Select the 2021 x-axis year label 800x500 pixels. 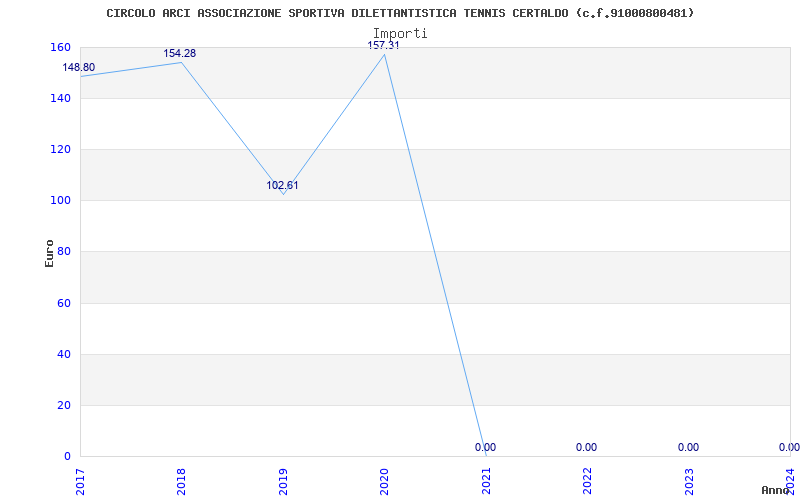pos(486,481)
